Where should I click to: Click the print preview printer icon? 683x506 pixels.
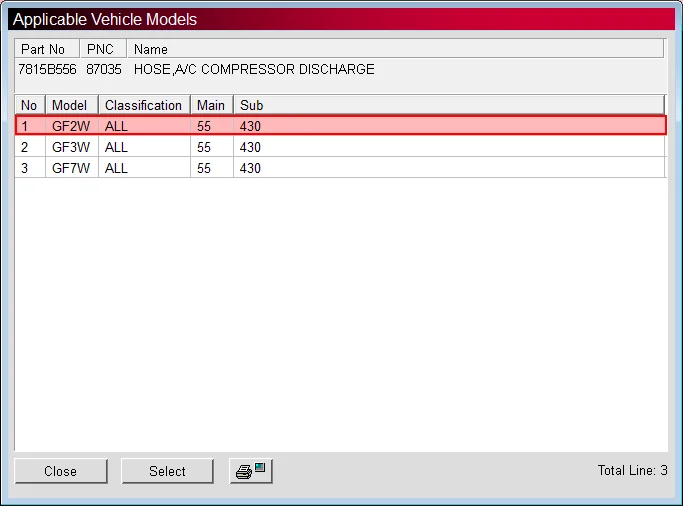(251, 471)
